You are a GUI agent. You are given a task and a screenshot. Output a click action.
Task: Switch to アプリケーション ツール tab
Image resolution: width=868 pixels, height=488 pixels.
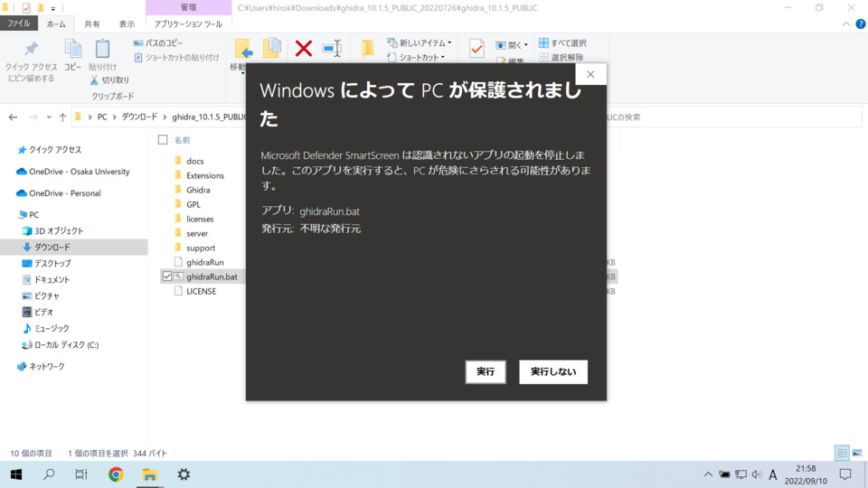(x=188, y=23)
